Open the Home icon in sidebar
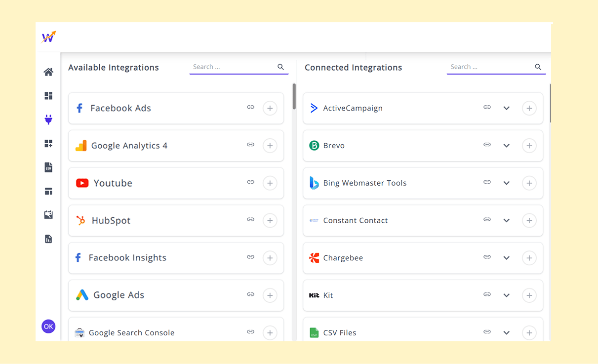 (x=48, y=72)
